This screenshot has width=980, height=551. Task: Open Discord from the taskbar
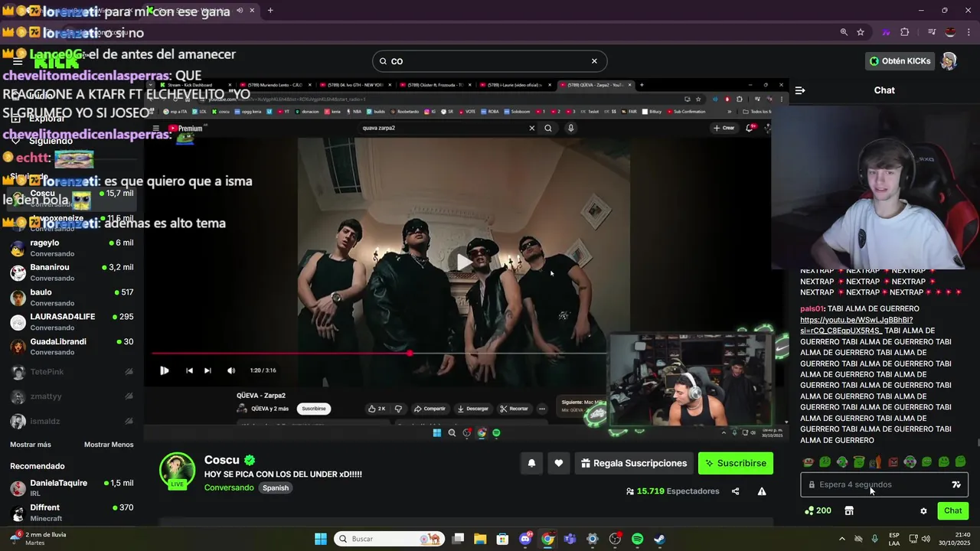pyautogui.click(x=525, y=539)
